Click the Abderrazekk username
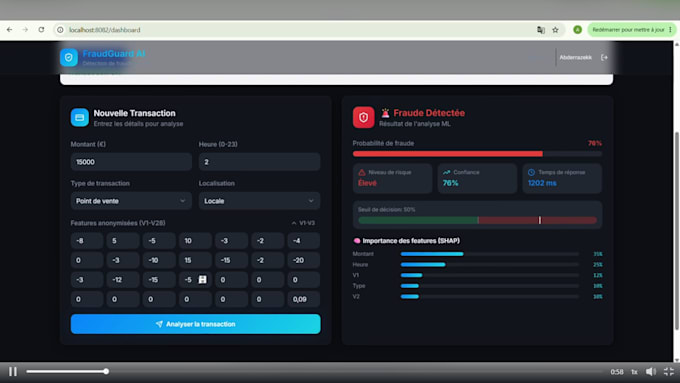Viewport: 680px width, 383px height. click(x=575, y=57)
